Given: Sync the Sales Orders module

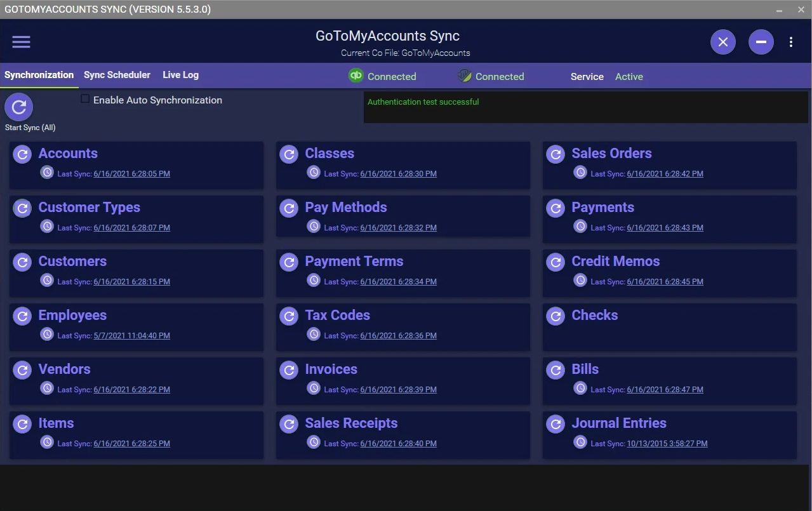Looking at the screenshot, I should click(x=556, y=154).
